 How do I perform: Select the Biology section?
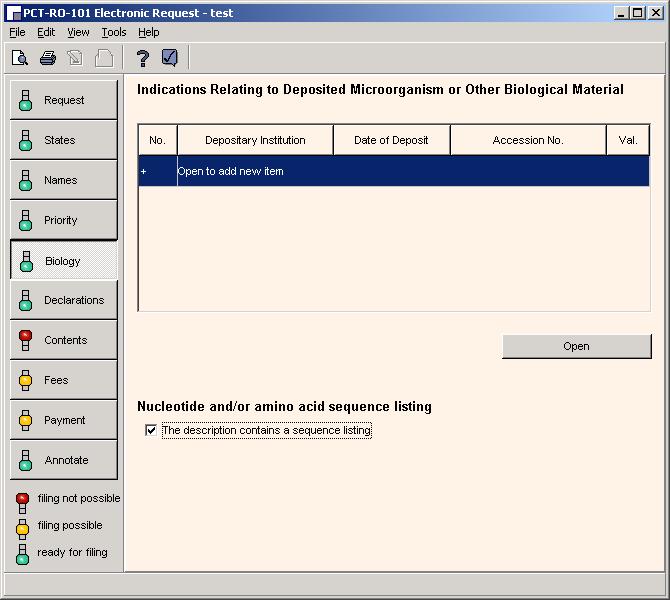pyautogui.click(x=64, y=261)
